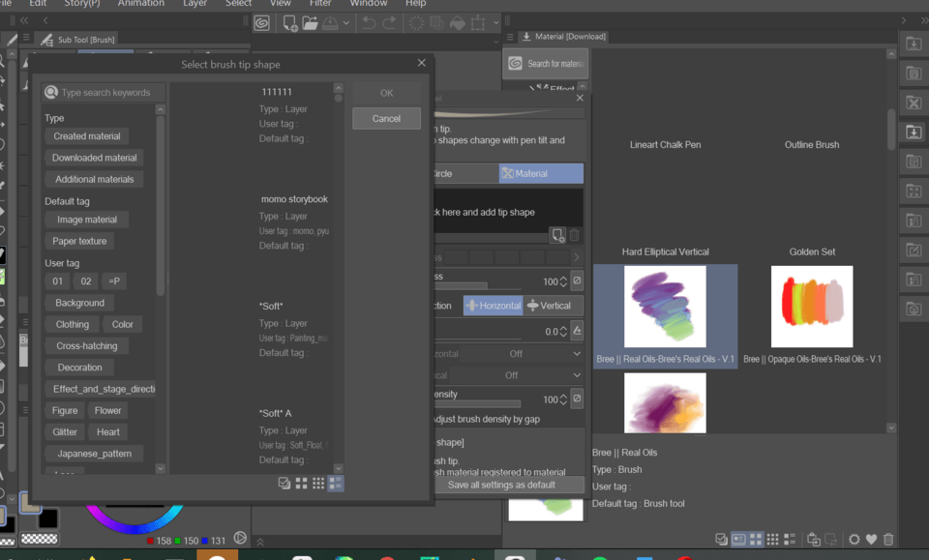Filter by Cross-hatching user tag
Screen dimensions: 929x560
coord(86,345)
